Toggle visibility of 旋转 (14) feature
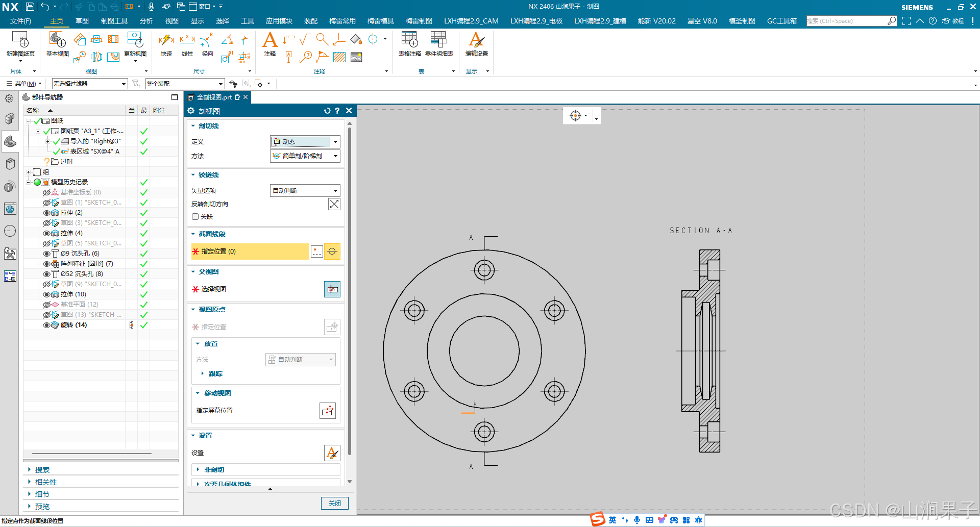 (x=46, y=325)
